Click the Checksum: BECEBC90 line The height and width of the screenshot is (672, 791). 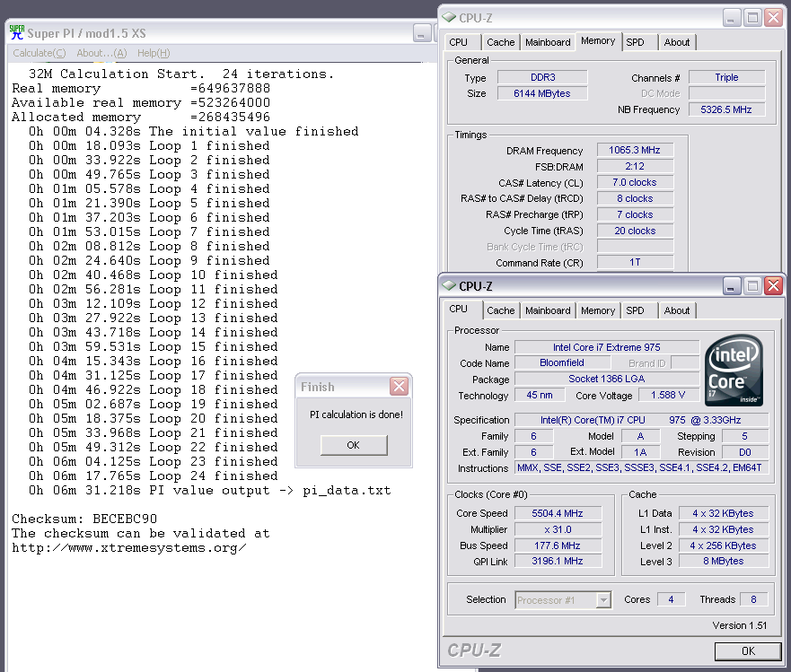coord(84,519)
